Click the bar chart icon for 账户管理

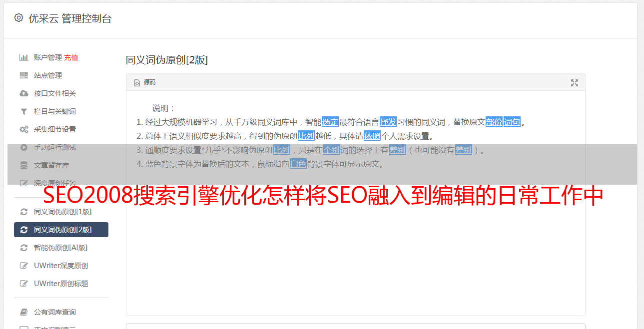23,57
